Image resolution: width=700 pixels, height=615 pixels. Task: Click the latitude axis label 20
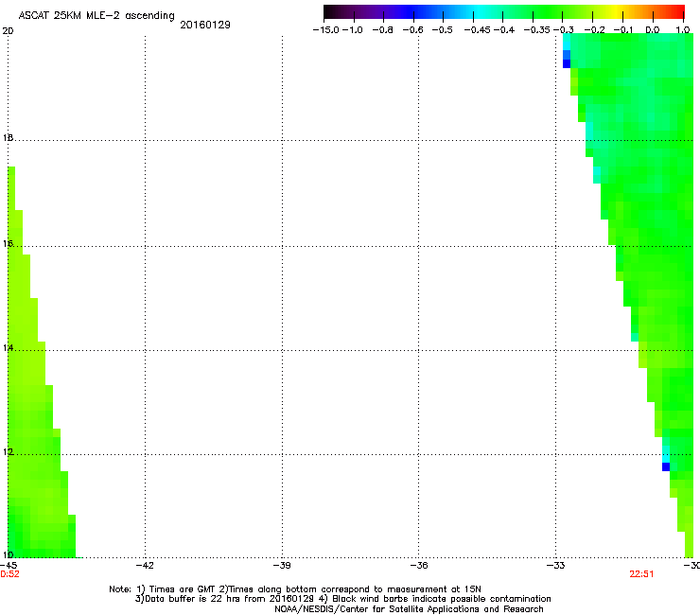[x=8, y=31]
